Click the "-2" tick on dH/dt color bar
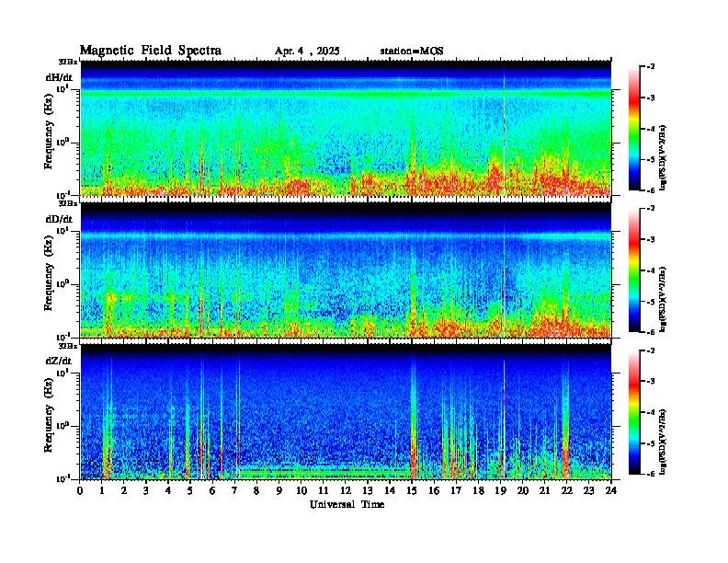 pyautogui.click(x=652, y=67)
